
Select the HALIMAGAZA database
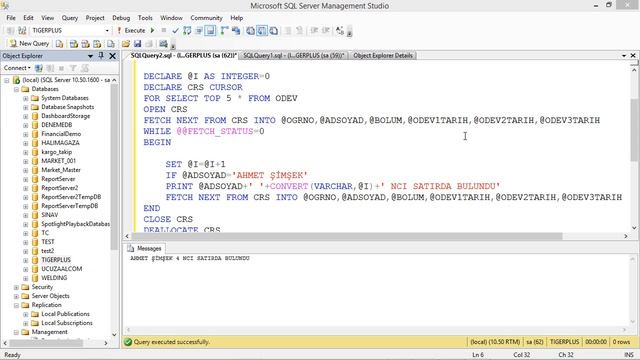60,143
